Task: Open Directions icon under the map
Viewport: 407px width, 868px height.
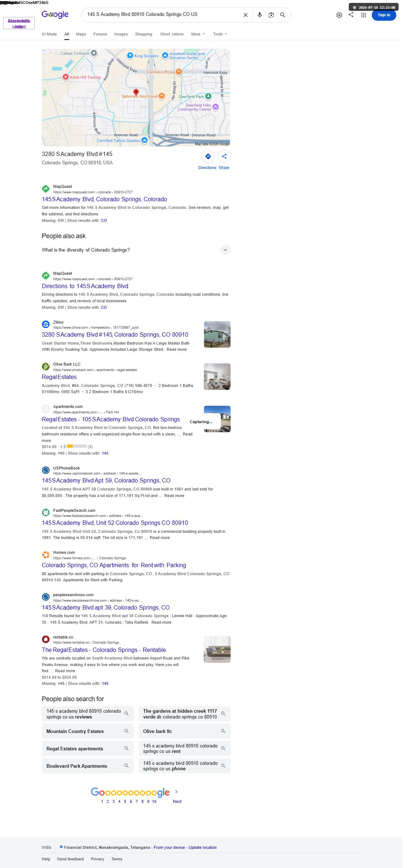Action: [208, 156]
